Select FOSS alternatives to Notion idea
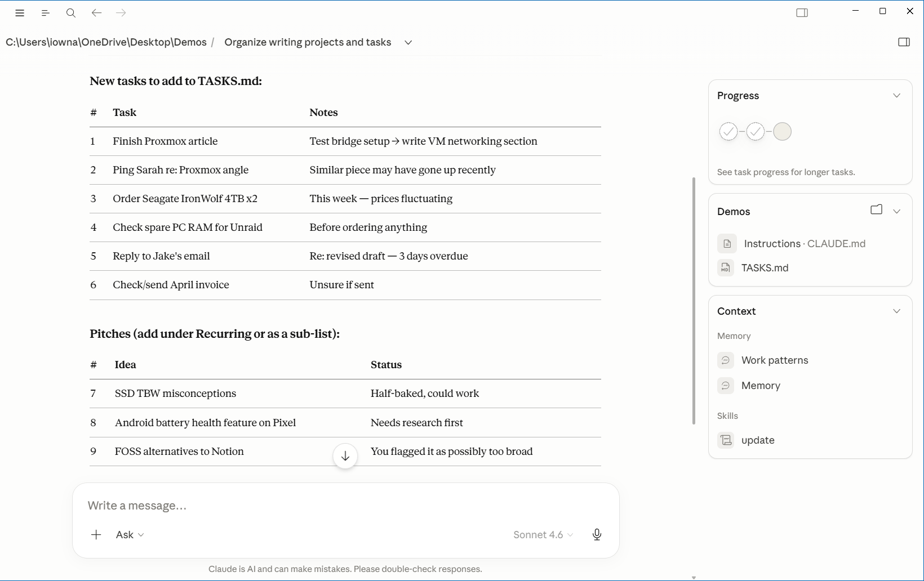Viewport: 924px width, 581px height. pos(179,452)
